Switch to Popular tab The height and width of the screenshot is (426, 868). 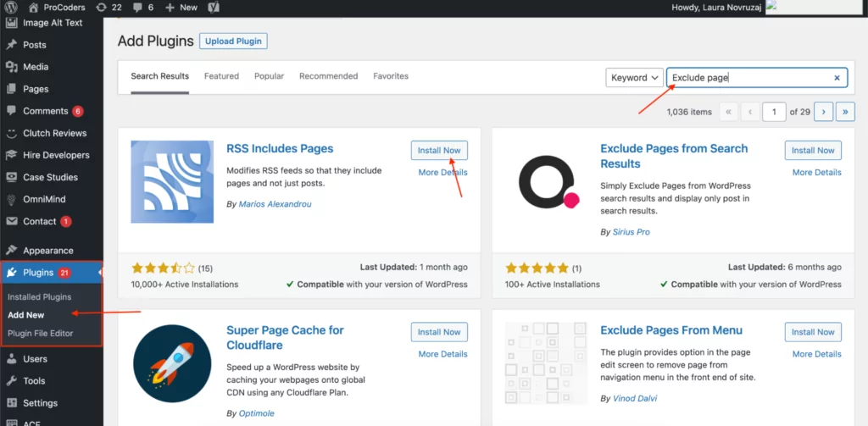[x=269, y=76]
